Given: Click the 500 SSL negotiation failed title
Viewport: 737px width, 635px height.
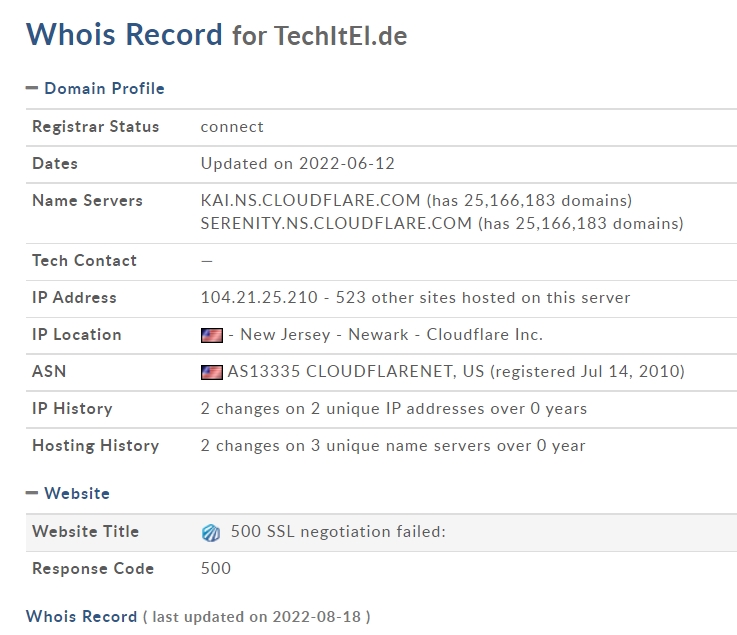Looking at the screenshot, I should click(x=338, y=532).
